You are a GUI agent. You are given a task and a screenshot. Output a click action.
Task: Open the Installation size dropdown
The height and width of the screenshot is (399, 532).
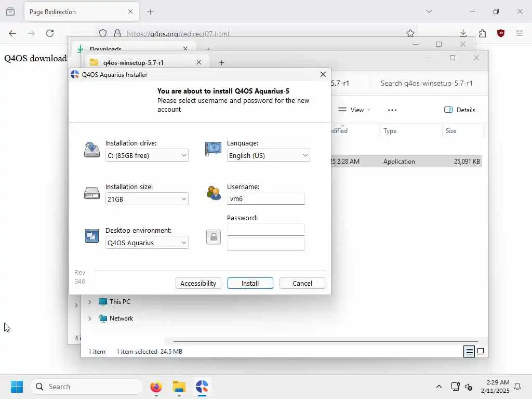[x=147, y=199]
